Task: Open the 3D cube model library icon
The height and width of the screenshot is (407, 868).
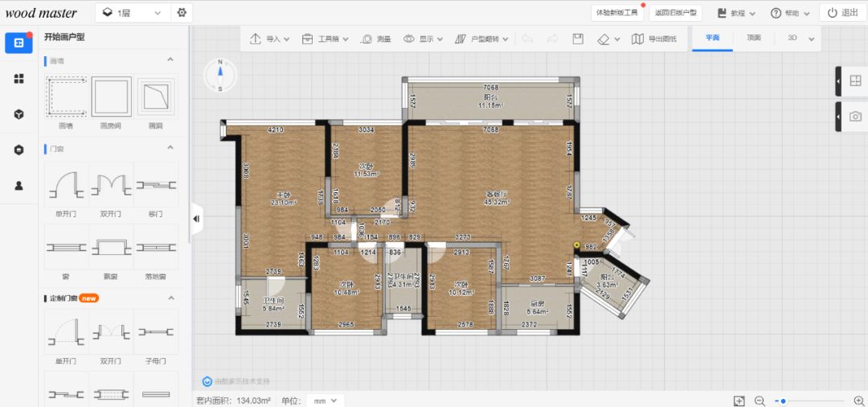Action: point(18,114)
